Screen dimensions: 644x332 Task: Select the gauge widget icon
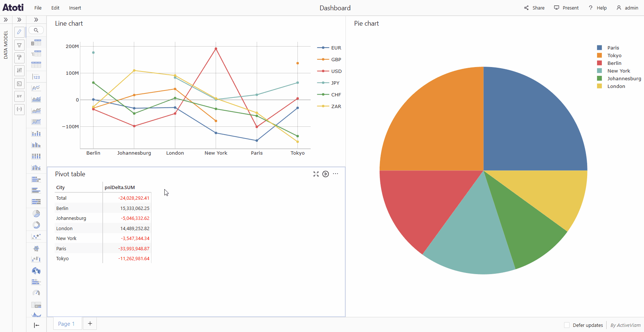tap(36, 293)
